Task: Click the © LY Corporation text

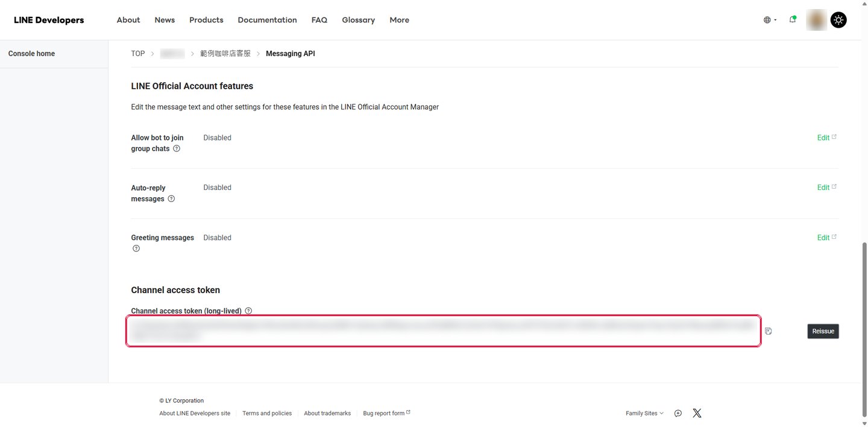Action: pyautogui.click(x=181, y=400)
